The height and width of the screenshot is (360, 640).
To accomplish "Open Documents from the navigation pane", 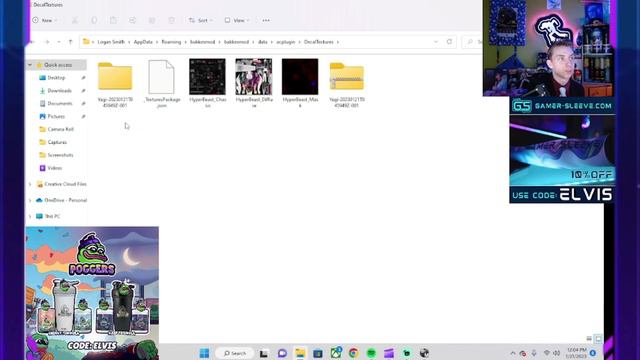I will click(60, 103).
